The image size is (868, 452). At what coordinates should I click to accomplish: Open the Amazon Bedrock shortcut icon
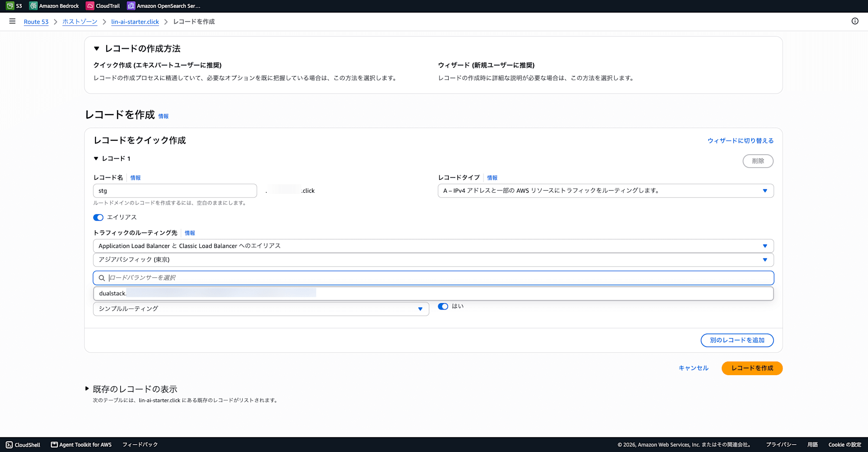(33, 6)
